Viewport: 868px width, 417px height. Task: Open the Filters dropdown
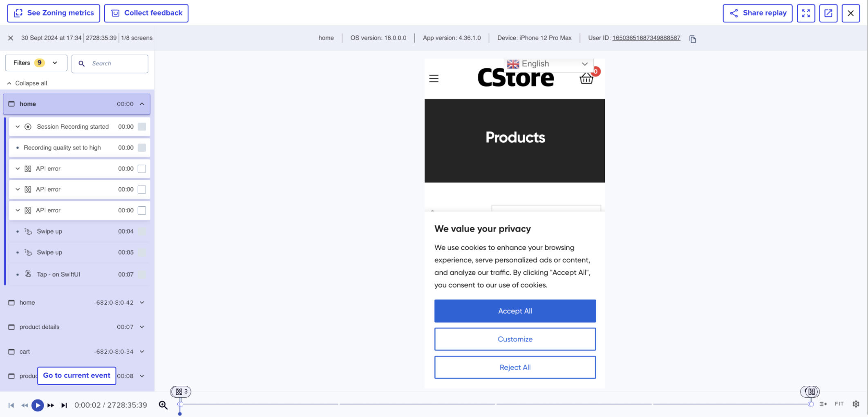click(36, 63)
